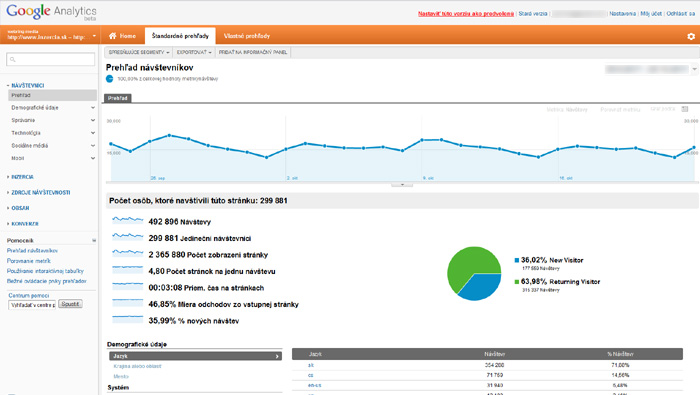The image size is (700, 395).
Task: Collapse the chart using the handle below it
Action: tap(402, 184)
